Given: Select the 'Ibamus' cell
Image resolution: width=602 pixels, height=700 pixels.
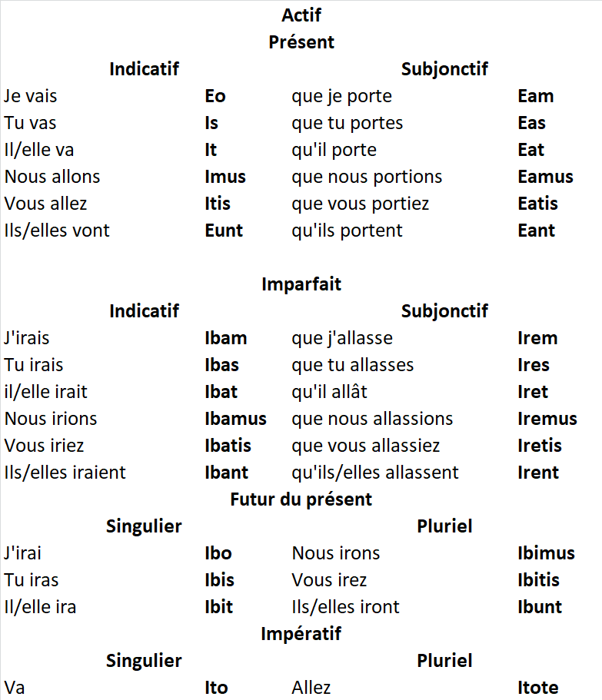Looking at the screenshot, I should coord(235,419).
